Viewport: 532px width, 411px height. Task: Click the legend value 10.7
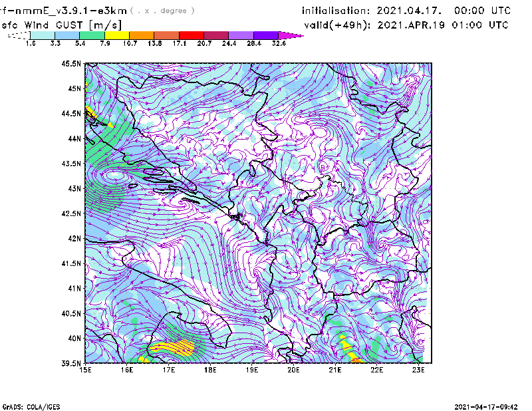[x=130, y=43]
